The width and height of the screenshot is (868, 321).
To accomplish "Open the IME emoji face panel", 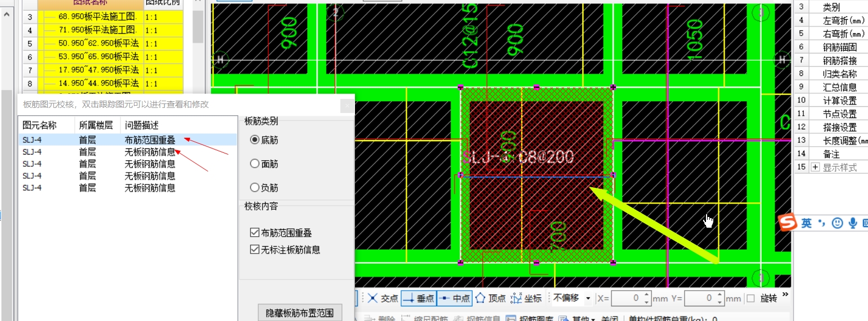I will [838, 223].
